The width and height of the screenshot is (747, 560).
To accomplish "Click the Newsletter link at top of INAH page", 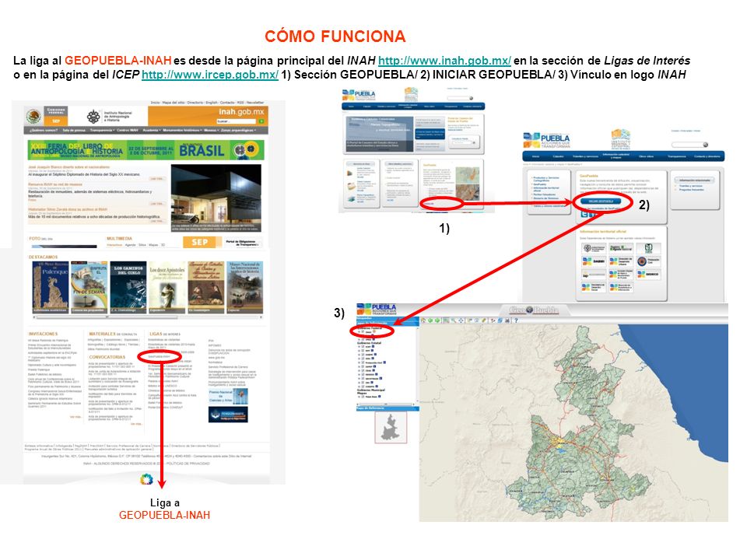I will click(255, 103).
